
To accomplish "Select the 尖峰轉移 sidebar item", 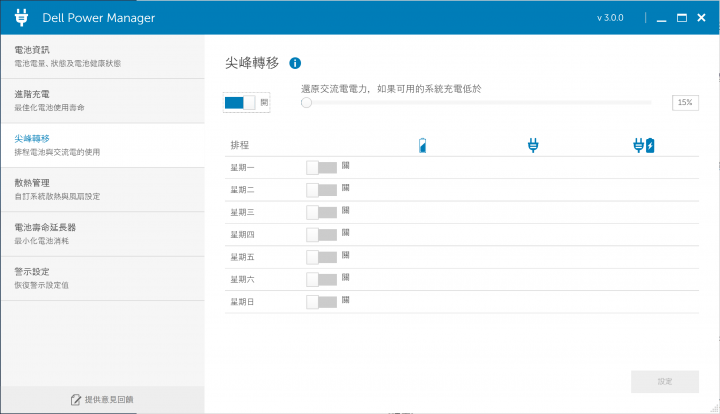I will (103, 145).
